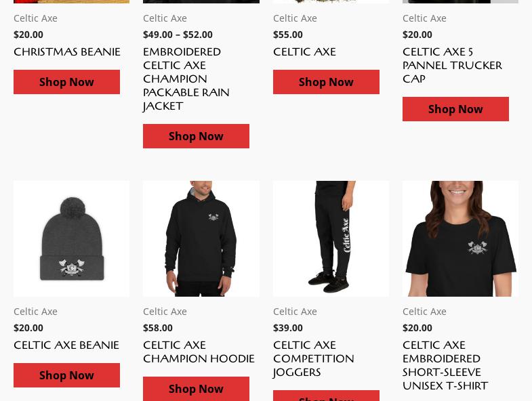This screenshot has height=401, width=532.
Task: Open Celtic Axe Embroidered Short-Sleeve Unisex T-Shirt title
Action: 445,365
